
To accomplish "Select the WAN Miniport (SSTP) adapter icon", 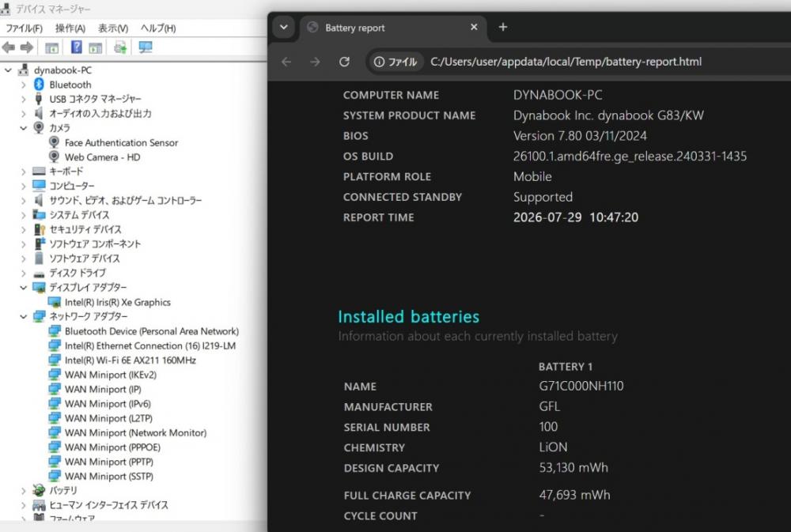I will point(54,476).
